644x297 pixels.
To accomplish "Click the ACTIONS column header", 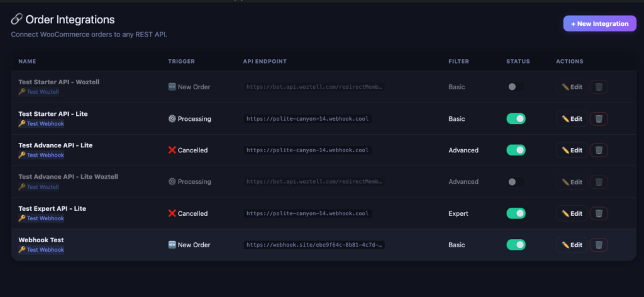I will pos(570,62).
